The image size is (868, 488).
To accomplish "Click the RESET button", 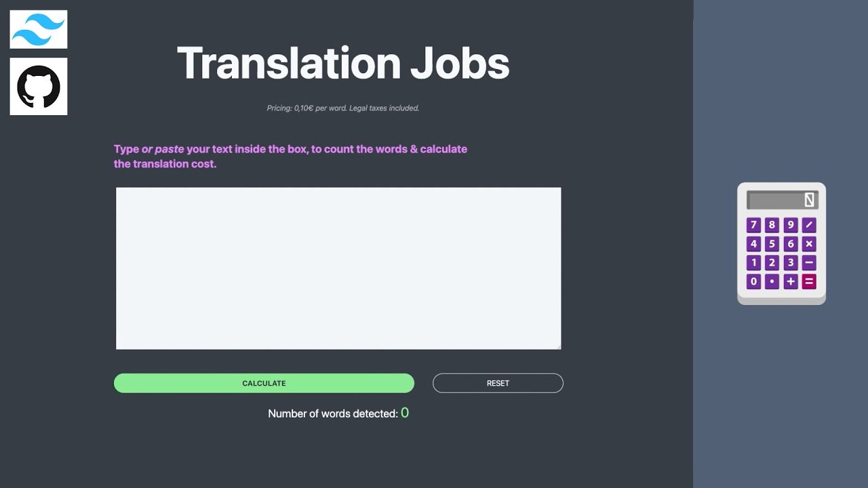I will [498, 383].
